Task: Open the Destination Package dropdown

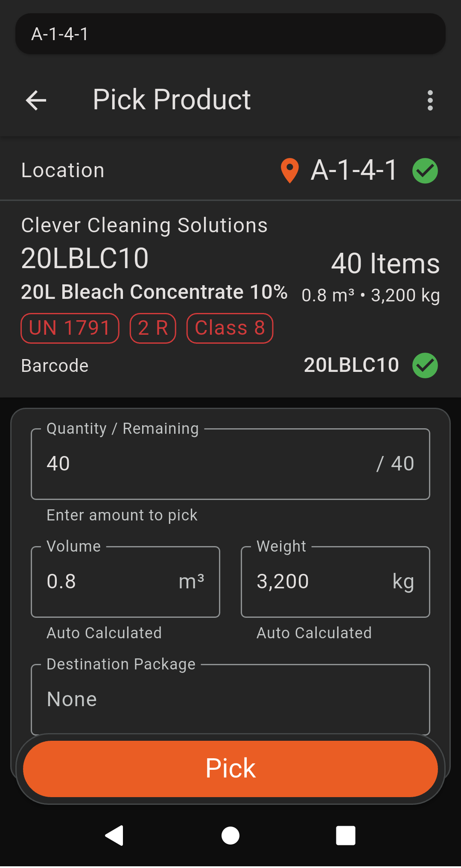Action: 230,699
